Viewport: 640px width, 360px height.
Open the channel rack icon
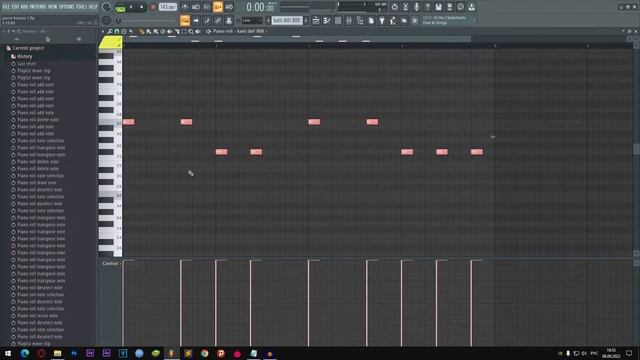[x=338, y=20]
